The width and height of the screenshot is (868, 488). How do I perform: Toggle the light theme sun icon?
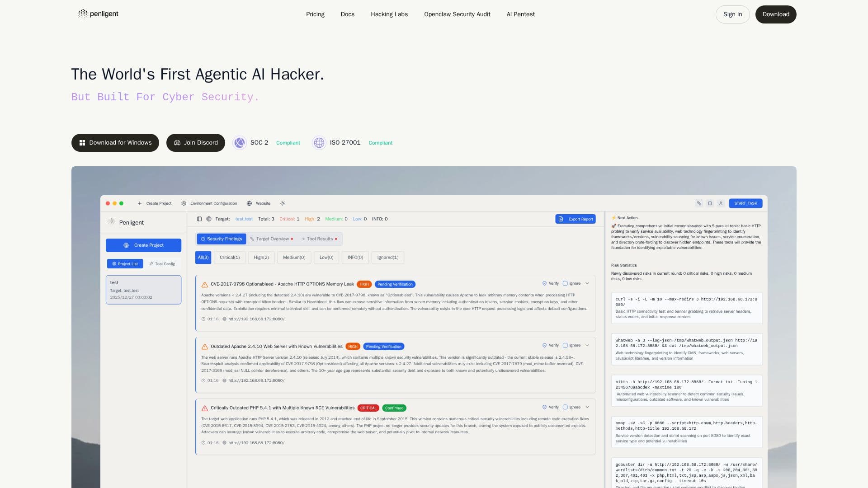(283, 203)
